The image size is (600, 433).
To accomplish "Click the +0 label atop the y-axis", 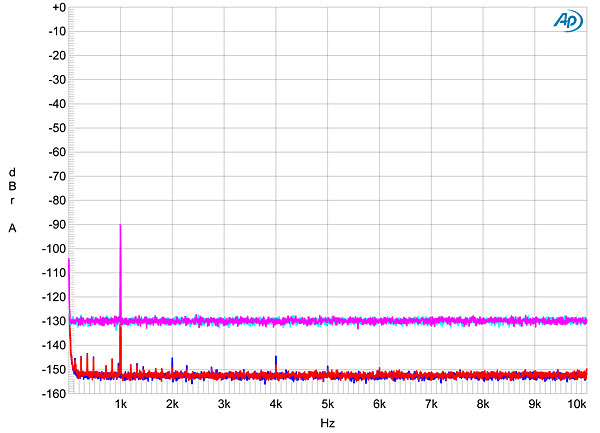I will [x=56, y=7].
